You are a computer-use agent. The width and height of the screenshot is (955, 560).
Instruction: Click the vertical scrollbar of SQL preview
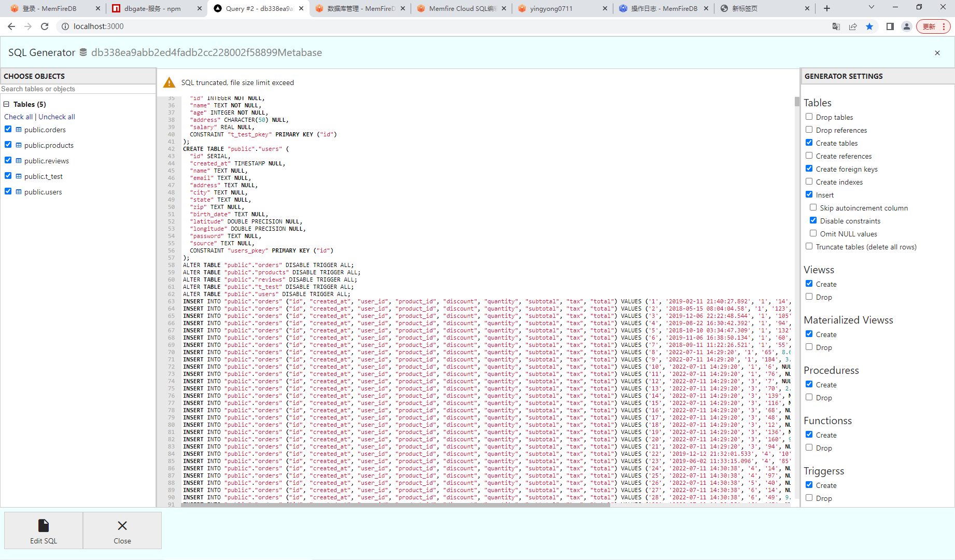[797, 102]
